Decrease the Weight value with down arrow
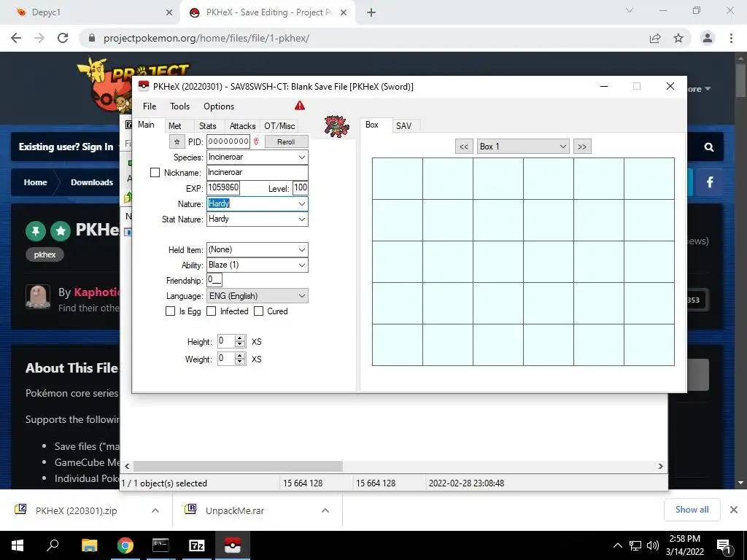The image size is (747, 560). [x=240, y=362]
